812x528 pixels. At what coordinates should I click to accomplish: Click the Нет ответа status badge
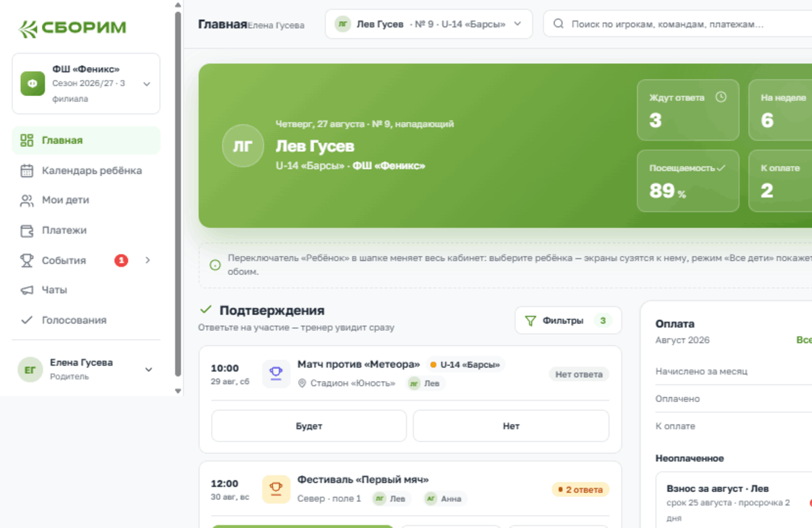(579, 374)
